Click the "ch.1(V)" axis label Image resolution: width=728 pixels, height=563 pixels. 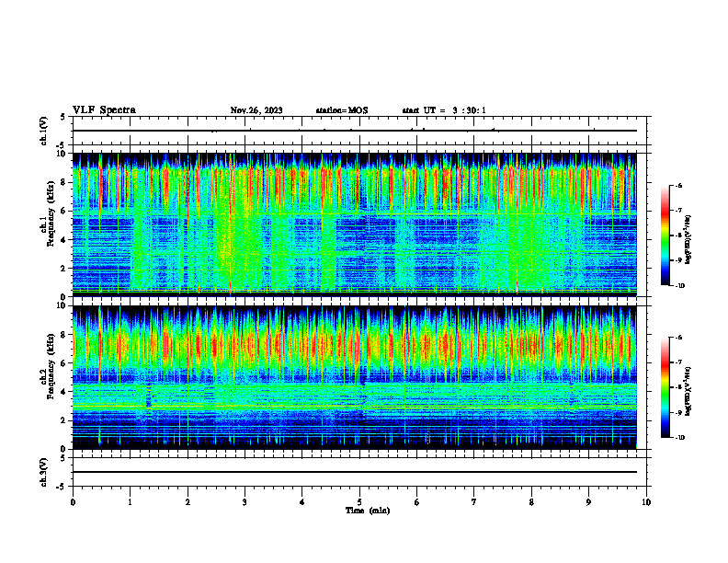point(43,131)
